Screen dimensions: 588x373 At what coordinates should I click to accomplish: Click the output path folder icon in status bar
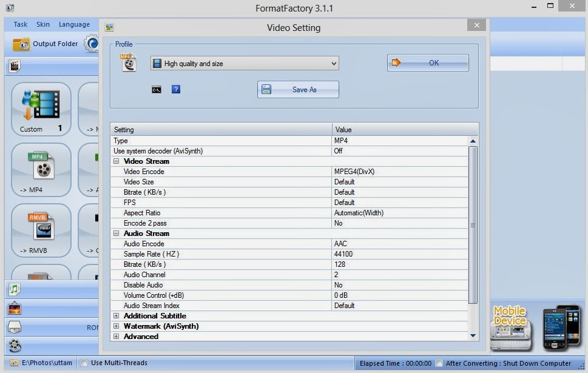tap(14, 363)
